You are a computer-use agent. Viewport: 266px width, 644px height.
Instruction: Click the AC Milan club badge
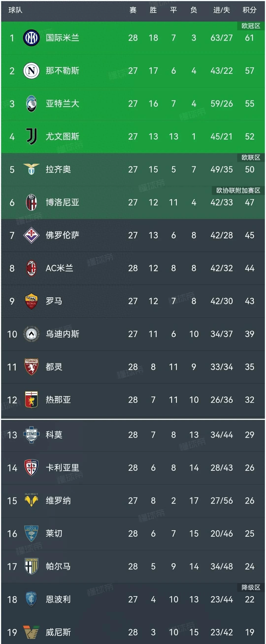[31, 268]
